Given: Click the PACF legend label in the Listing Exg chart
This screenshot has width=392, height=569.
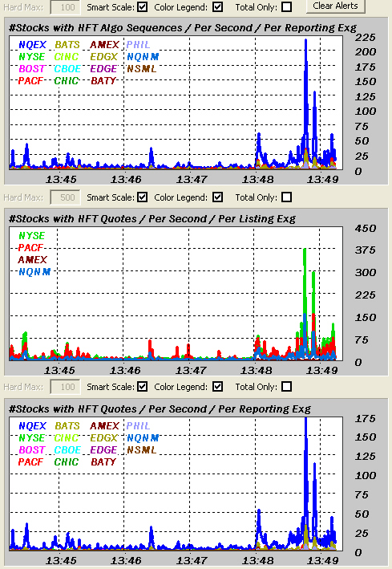Looking at the screenshot, I should [x=30, y=247].
